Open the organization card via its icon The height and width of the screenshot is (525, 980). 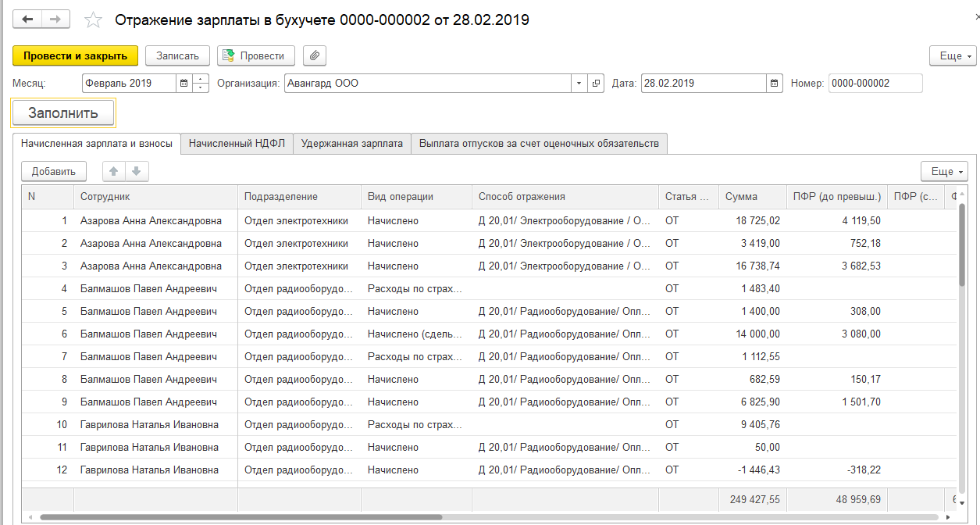(x=596, y=83)
